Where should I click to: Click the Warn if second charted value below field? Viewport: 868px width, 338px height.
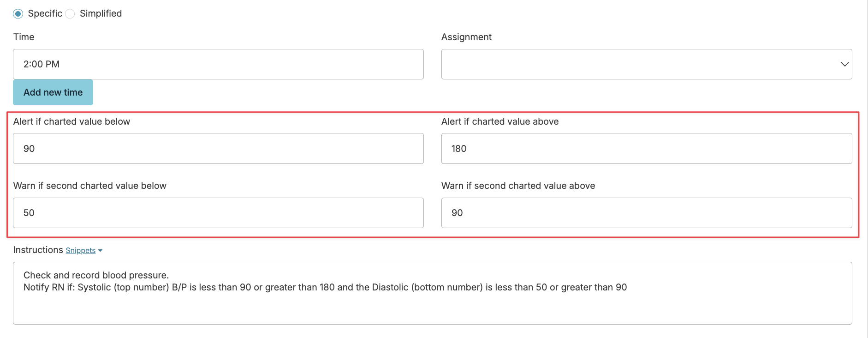point(218,213)
